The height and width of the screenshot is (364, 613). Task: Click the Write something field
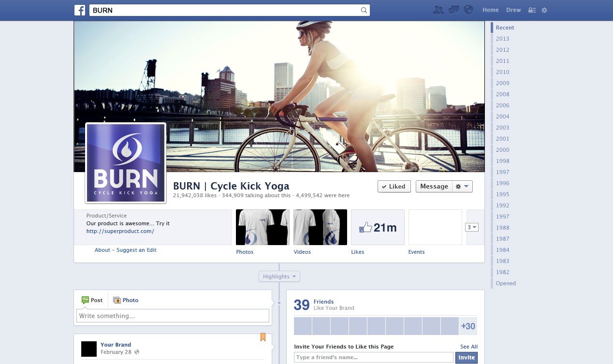click(x=173, y=316)
